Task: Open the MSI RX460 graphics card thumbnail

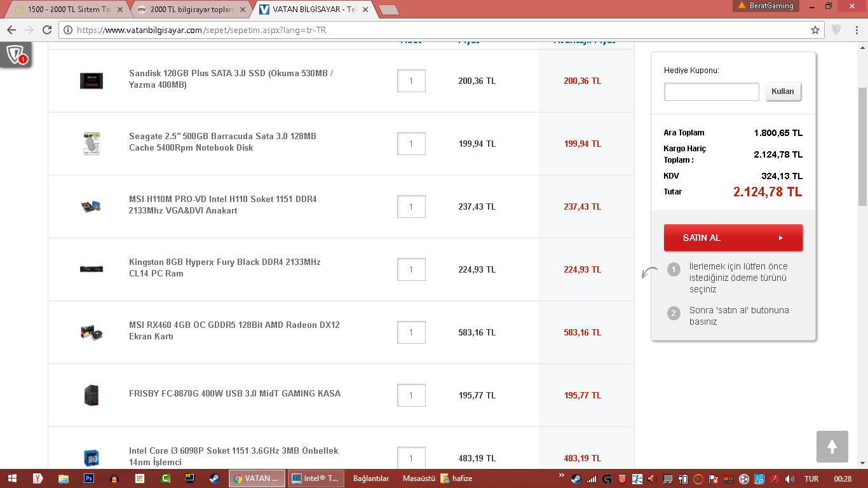Action: pyautogui.click(x=92, y=332)
